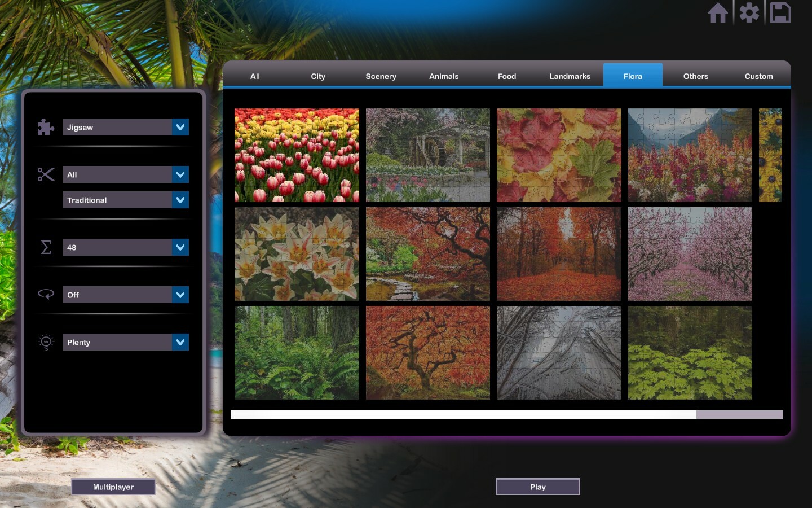The height and width of the screenshot is (508, 812).
Task: Switch to the Animals tab
Action: [x=444, y=76]
